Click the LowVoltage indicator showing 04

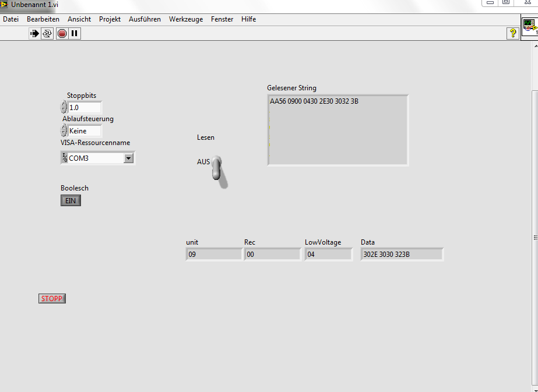pos(328,255)
